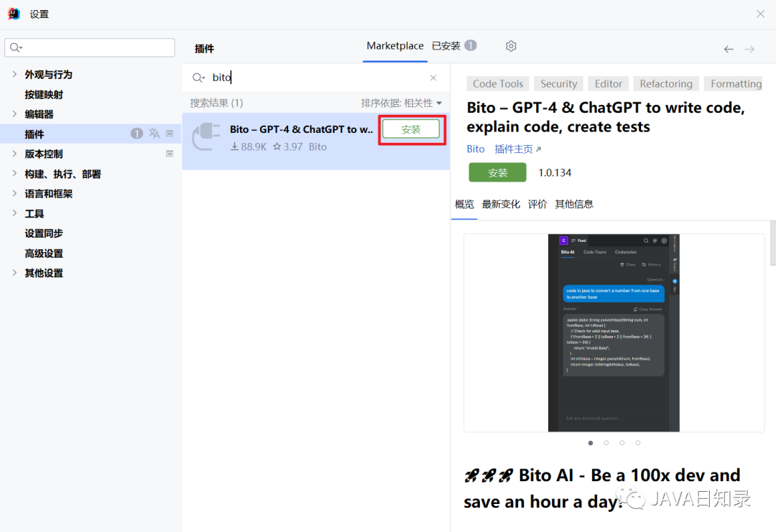
Task: Click green 安装 button in details pane
Action: click(497, 172)
